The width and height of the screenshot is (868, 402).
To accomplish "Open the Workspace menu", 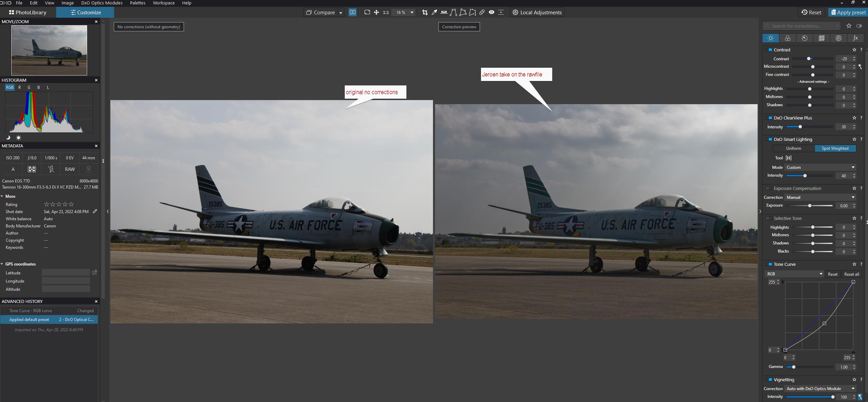I will pyautogui.click(x=164, y=3).
